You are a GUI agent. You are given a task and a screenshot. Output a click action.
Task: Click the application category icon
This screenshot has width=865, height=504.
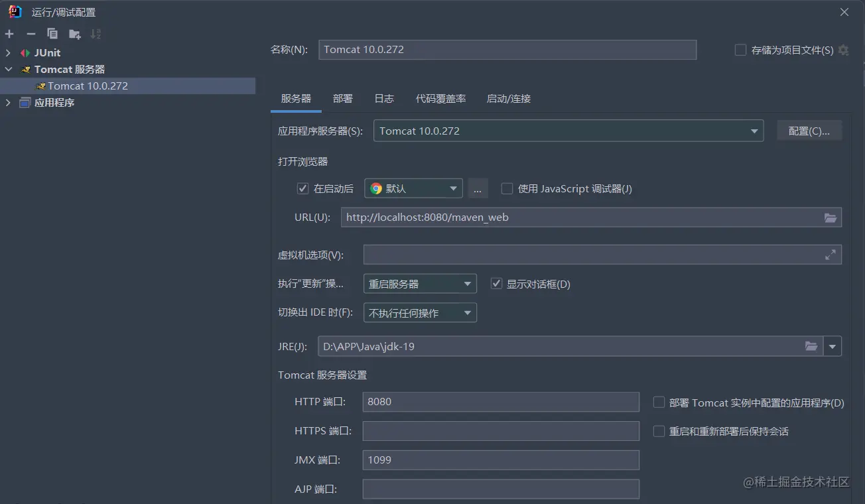click(x=25, y=103)
